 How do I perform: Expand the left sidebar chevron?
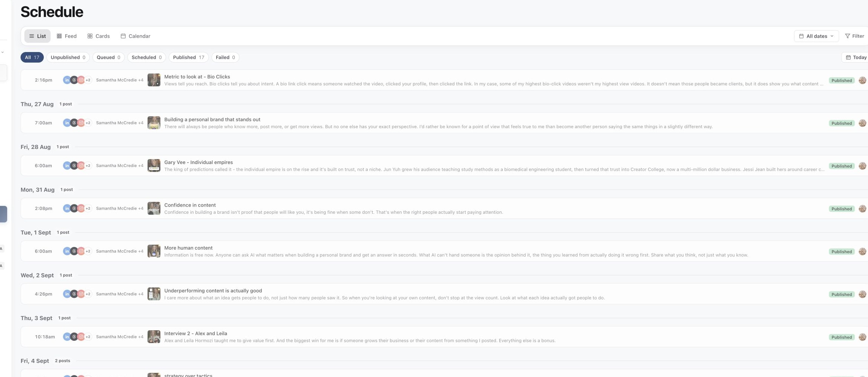[x=3, y=52]
